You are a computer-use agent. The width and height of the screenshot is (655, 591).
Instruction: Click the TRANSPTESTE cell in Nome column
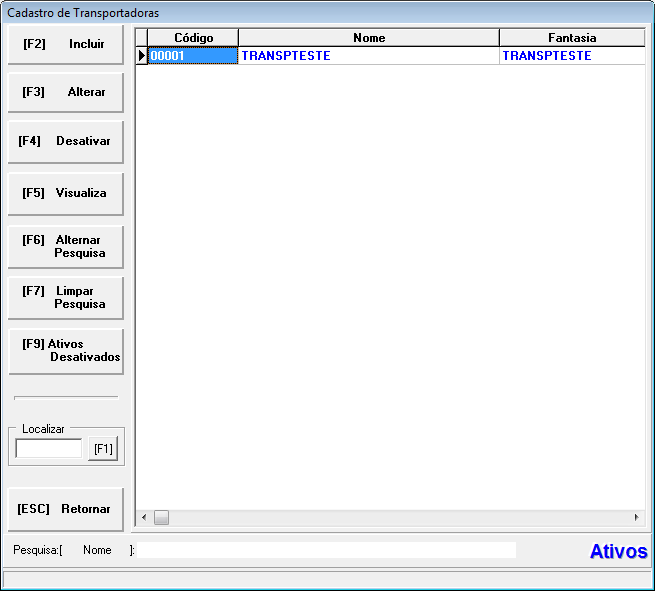368,56
